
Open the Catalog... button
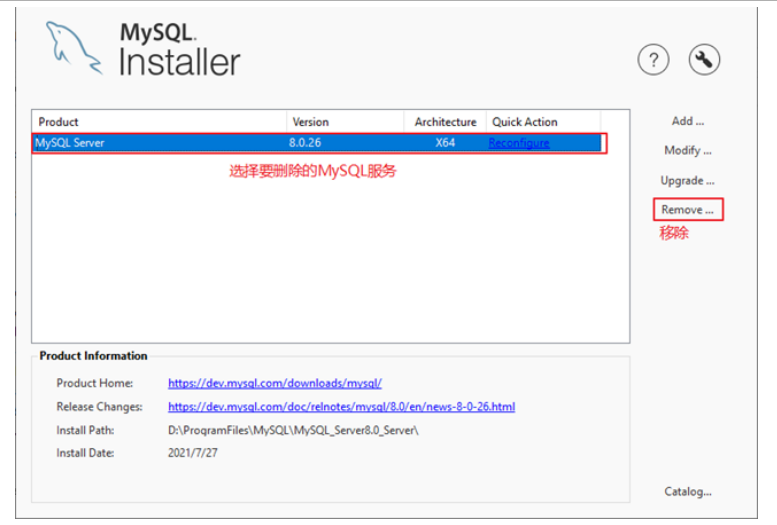(688, 492)
